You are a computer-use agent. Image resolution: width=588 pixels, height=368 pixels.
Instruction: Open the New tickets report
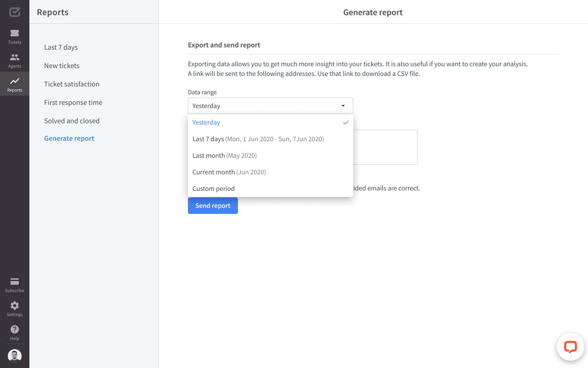coord(62,66)
